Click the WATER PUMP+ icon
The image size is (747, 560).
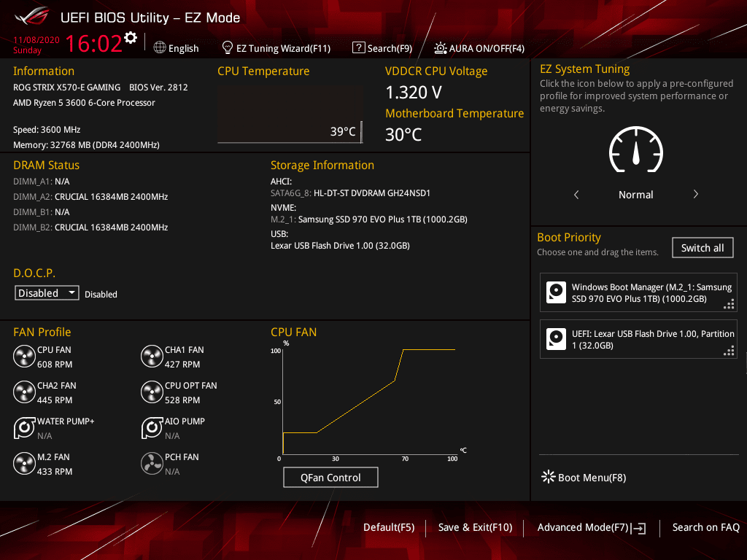[24, 428]
